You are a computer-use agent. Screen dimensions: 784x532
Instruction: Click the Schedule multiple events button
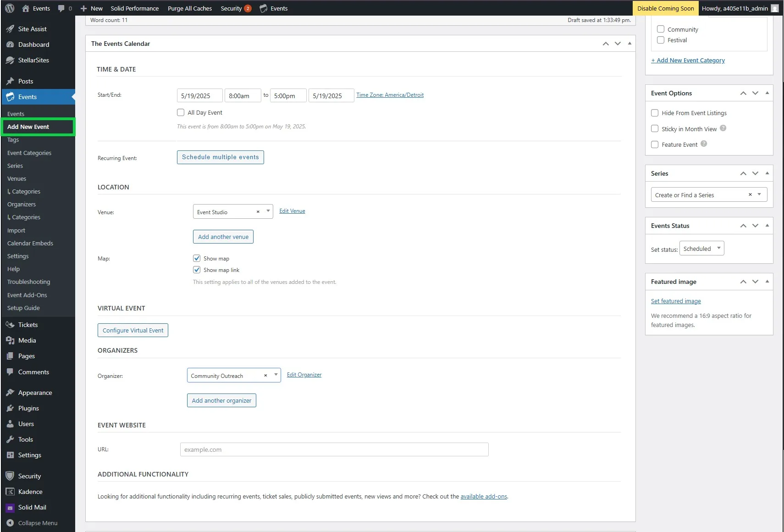point(220,157)
